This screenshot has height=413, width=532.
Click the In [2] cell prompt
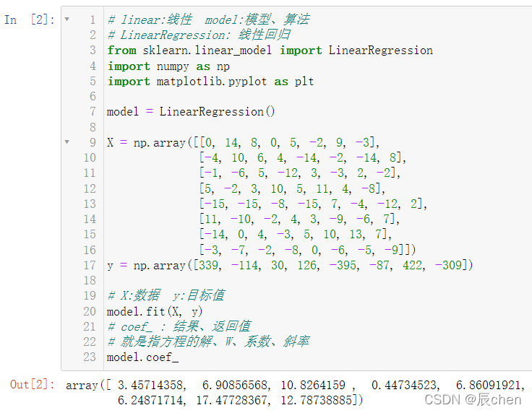(x=30, y=19)
